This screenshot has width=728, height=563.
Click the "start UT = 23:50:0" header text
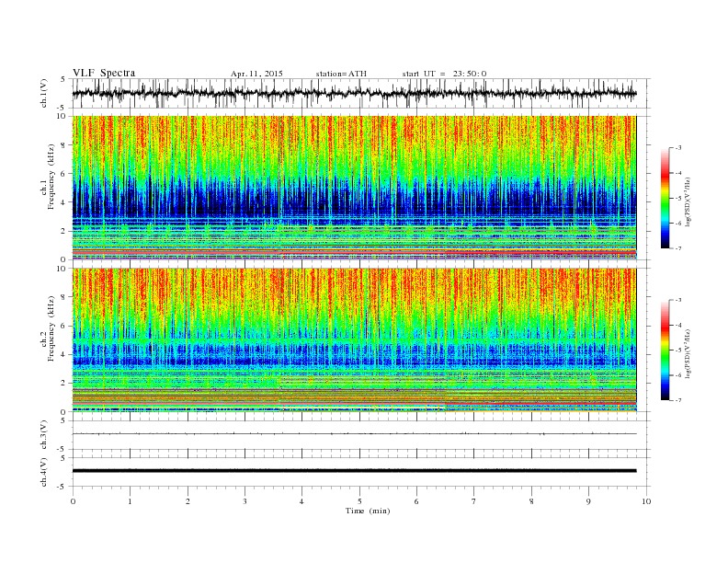pyautogui.click(x=444, y=74)
